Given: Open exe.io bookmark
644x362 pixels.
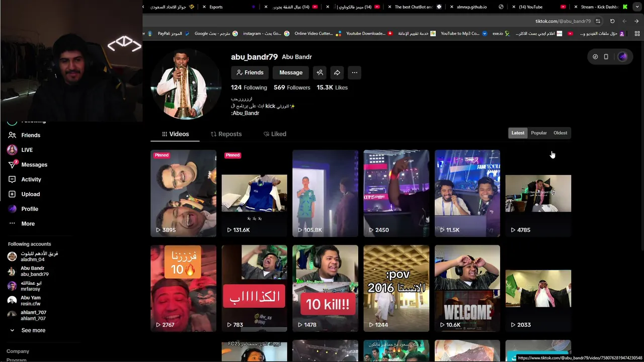Looking at the screenshot, I should (501, 34).
